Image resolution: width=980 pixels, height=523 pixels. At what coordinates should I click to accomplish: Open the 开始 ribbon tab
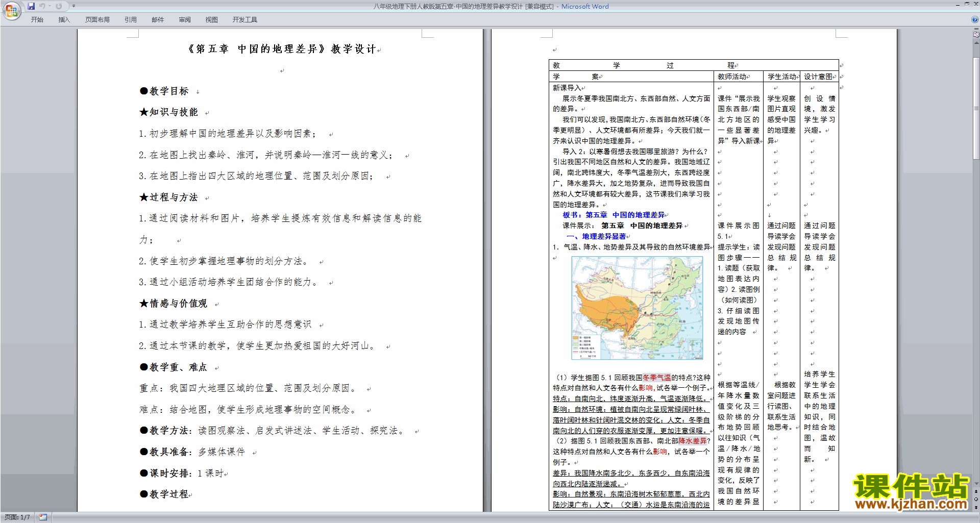pyautogui.click(x=37, y=20)
